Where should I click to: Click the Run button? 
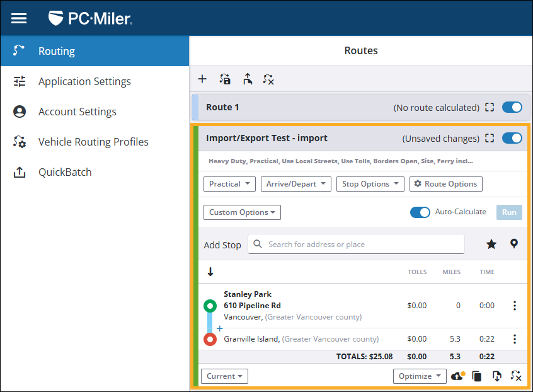click(509, 212)
